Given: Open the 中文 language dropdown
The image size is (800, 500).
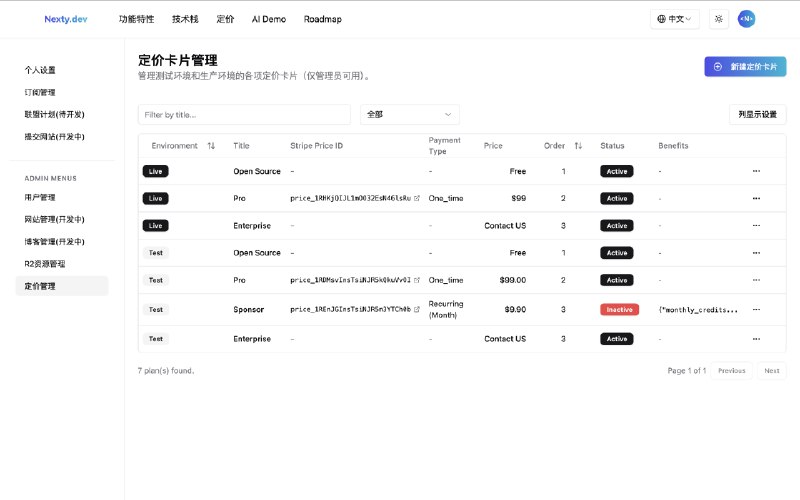Looking at the screenshot, I should tap(674, 19).
